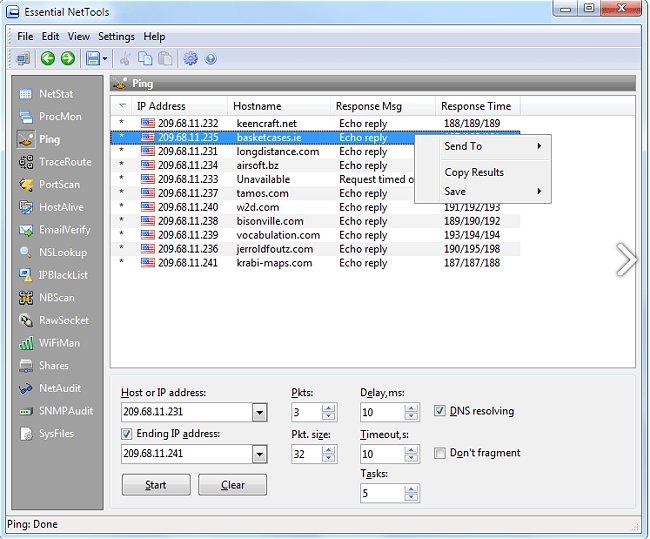Select the vocabulation.com row
650x539 pixels.
point(315,235)
